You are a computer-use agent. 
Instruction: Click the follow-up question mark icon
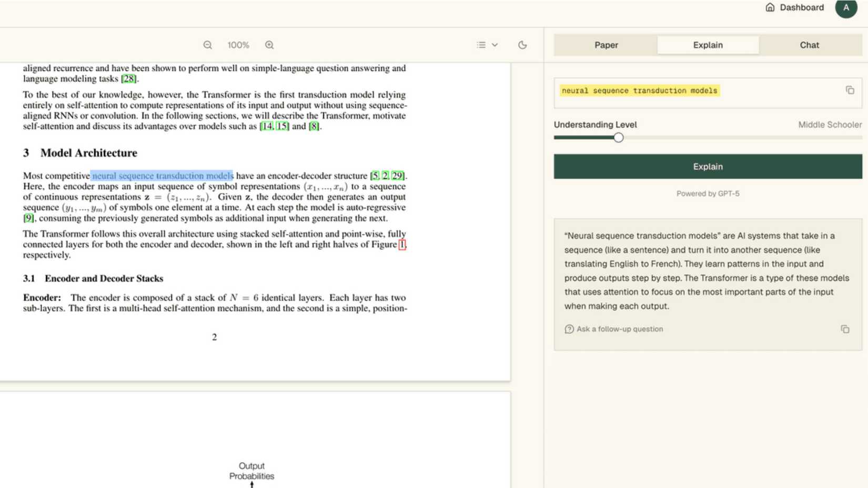point(569,329)
